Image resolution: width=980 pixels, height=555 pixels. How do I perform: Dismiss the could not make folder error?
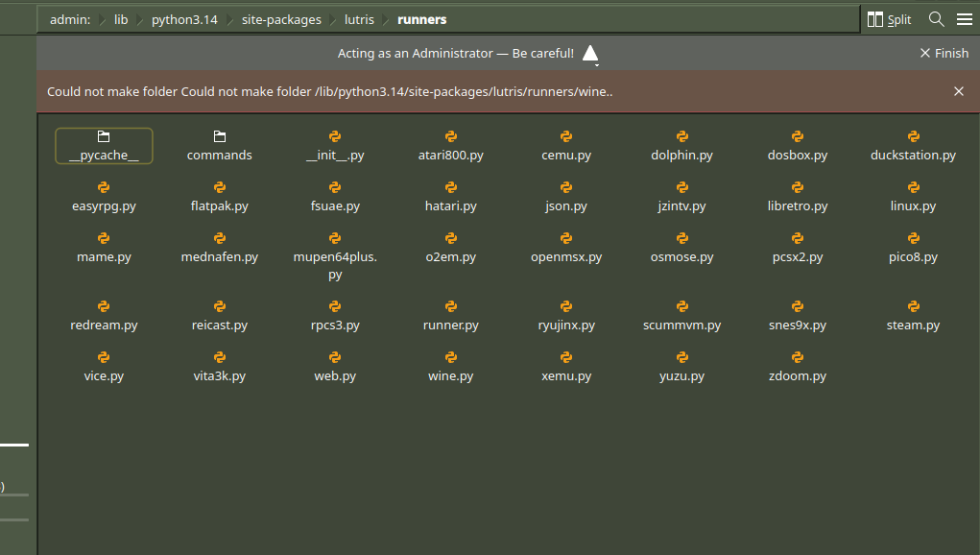coord(959,91)
